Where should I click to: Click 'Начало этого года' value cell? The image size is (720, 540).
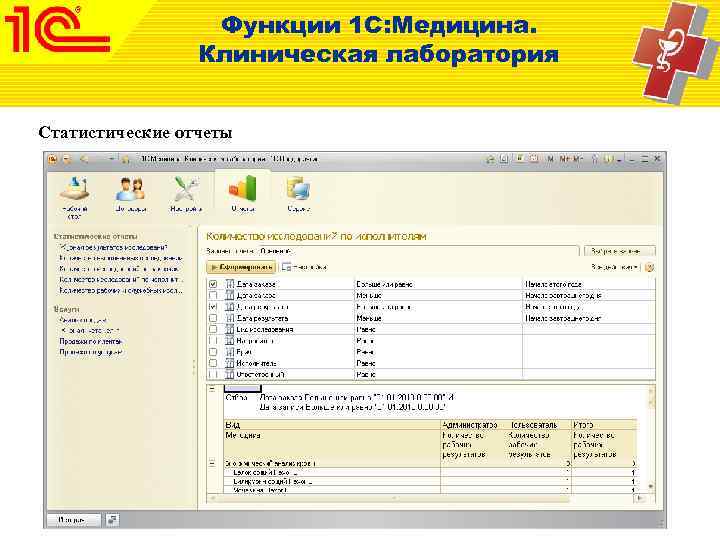tap(554, 284)
